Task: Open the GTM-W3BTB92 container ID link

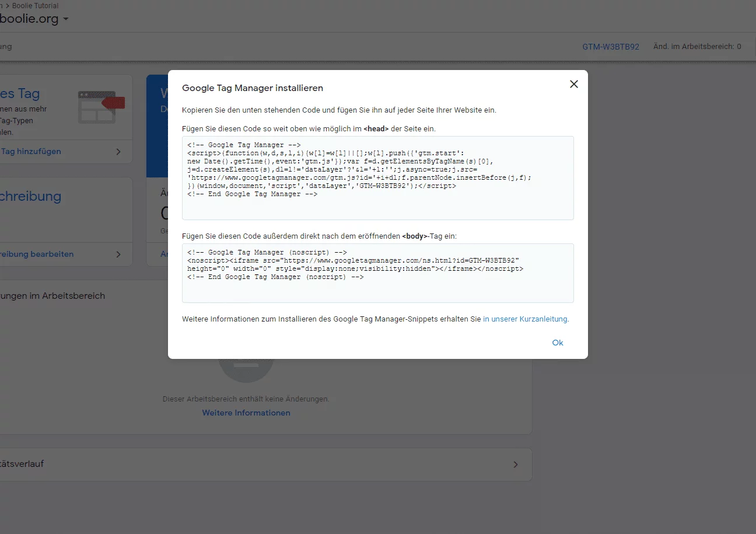Action: click(611, 47)
